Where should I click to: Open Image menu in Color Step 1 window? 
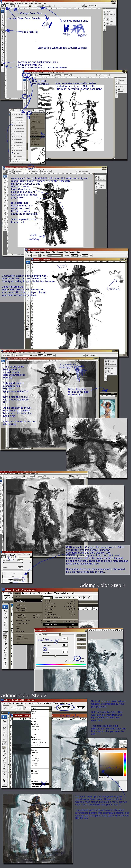point(17,593)
